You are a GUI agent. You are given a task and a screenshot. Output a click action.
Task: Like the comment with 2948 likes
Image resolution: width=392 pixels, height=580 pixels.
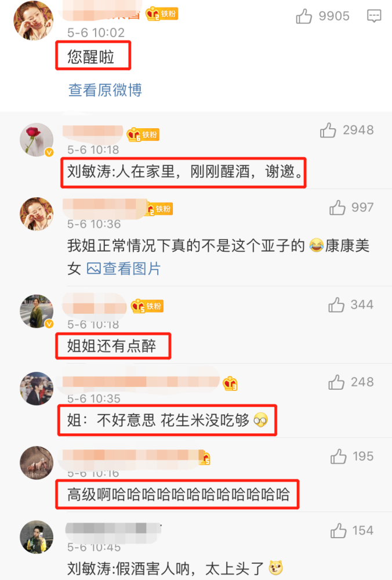point(328,130)
